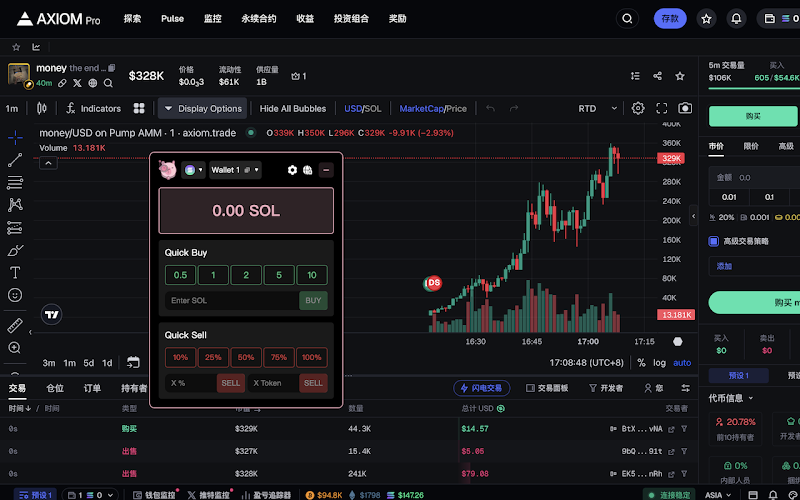The image size is (800, 500).
Task: Switch to the positions tab
Action: pos(55,388)
